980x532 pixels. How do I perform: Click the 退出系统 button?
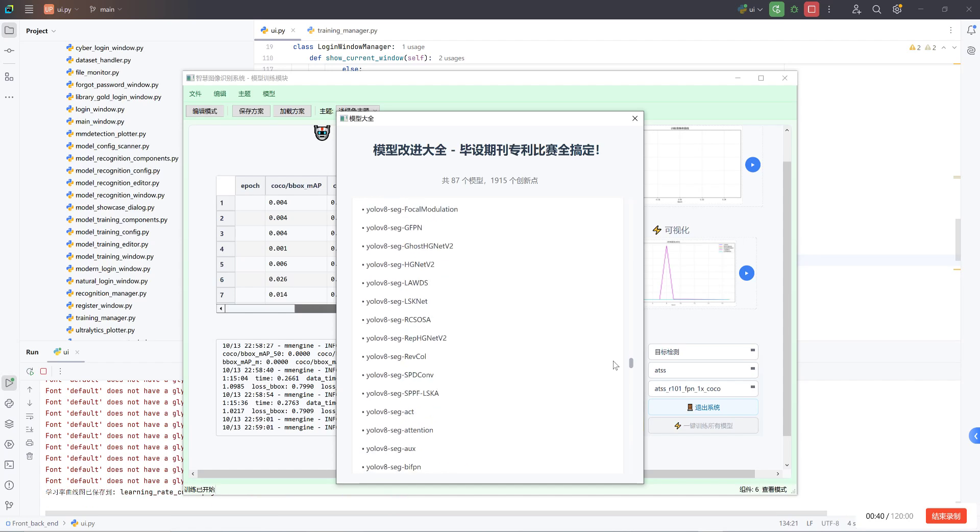[x=703, y=407]
